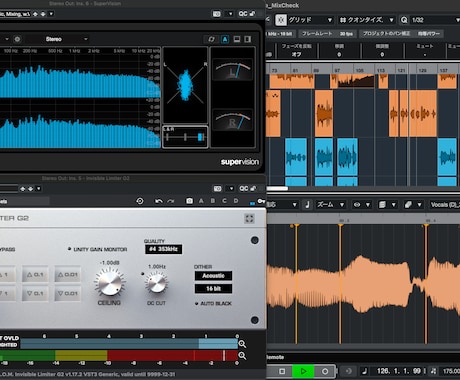Open dropdown arrow next to the eye icon
Viewport: 460px width, 380px height.
(368, 205)
